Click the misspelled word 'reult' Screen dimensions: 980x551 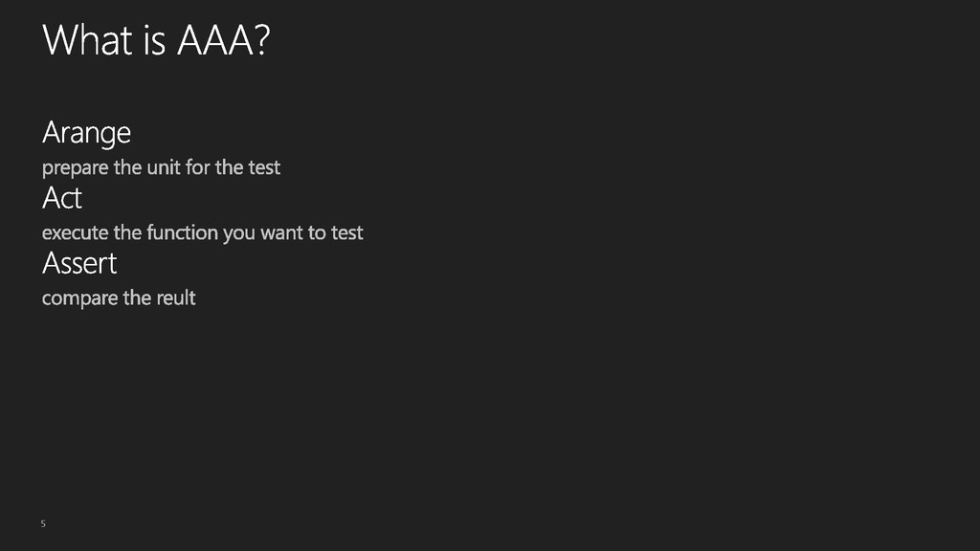[176, 298]
